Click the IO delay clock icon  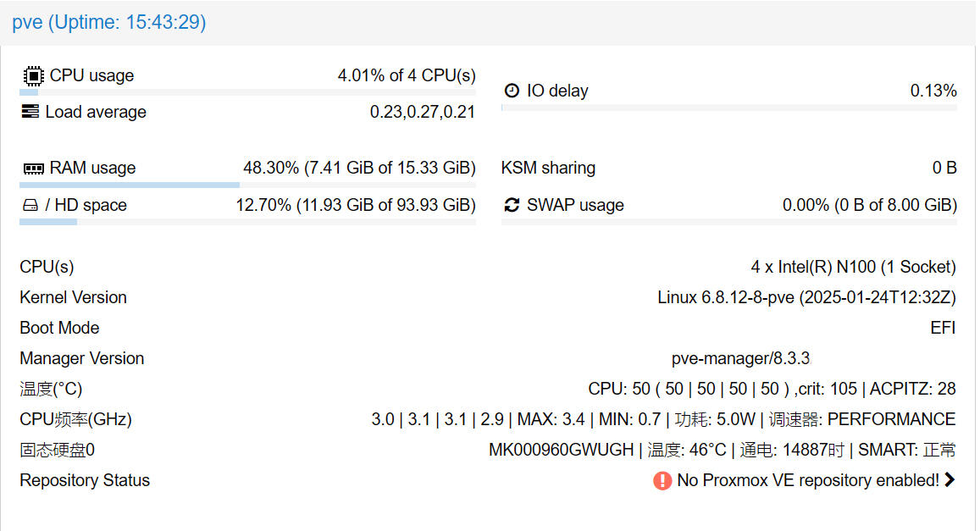512,91
